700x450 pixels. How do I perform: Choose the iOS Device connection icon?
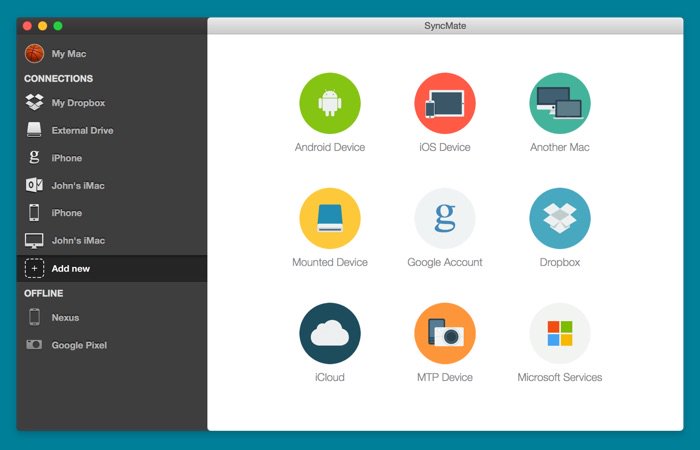[445, 103]
